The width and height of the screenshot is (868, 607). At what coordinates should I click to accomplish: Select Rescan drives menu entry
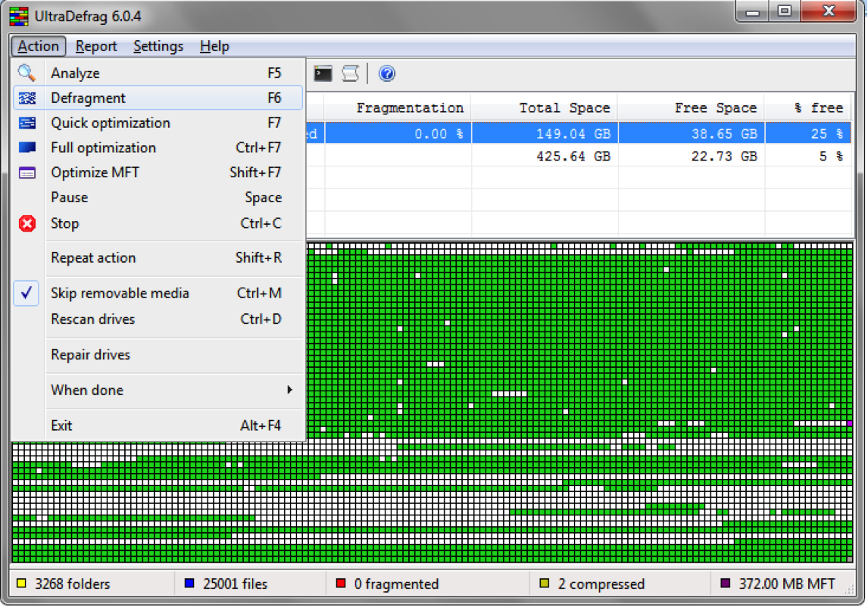click(x=158, y=319)
